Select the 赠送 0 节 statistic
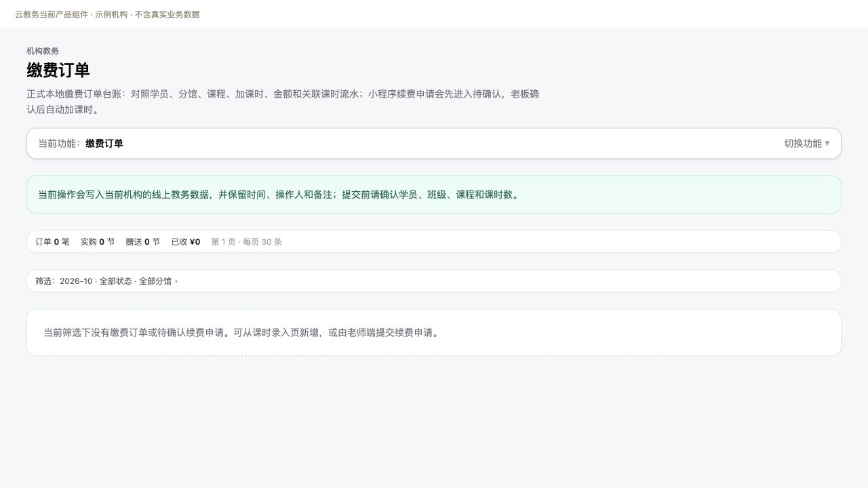 143,242
